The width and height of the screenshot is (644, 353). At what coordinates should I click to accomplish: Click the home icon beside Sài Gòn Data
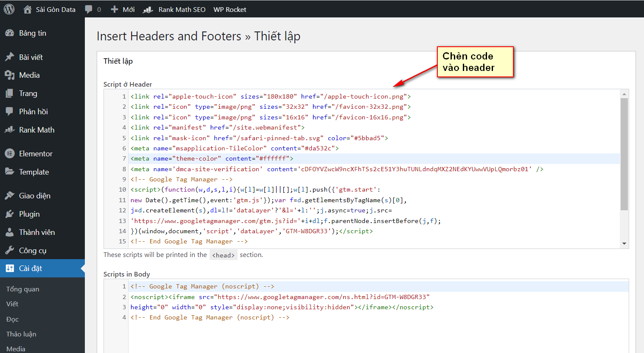[x=28, y=9]
